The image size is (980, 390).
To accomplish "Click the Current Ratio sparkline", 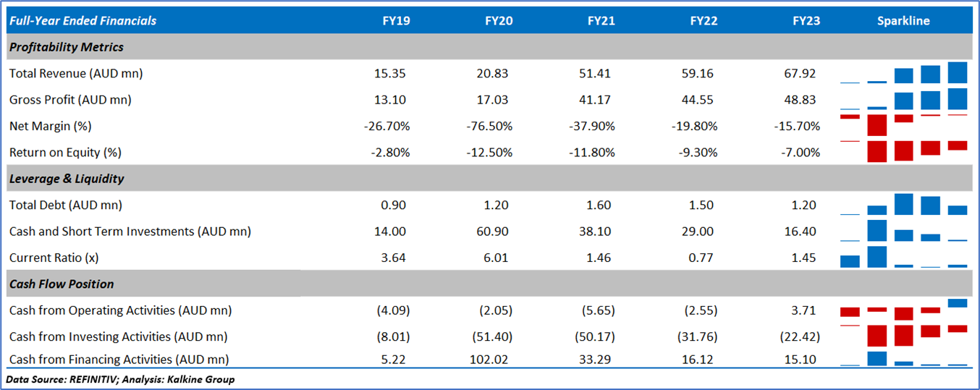I will point(903,257).
